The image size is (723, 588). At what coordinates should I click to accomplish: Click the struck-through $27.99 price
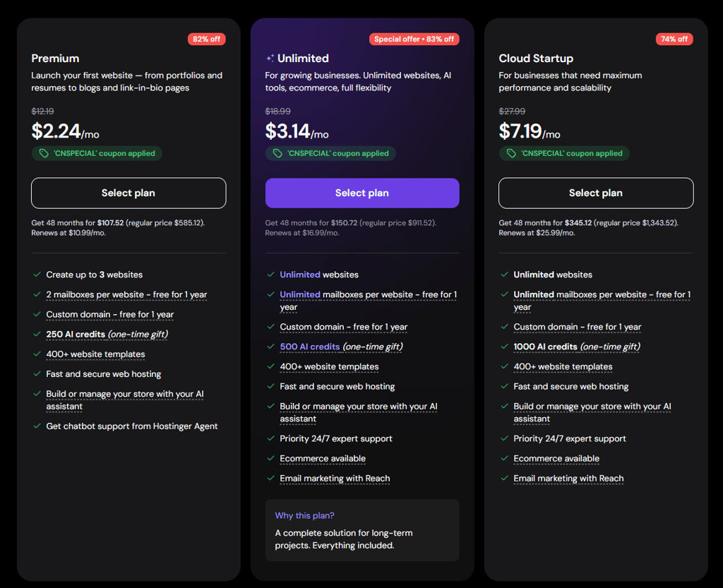click(512, 111)
